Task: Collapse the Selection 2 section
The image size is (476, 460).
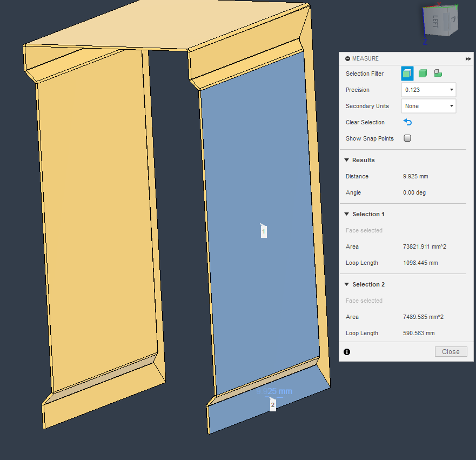Action: 346,284
